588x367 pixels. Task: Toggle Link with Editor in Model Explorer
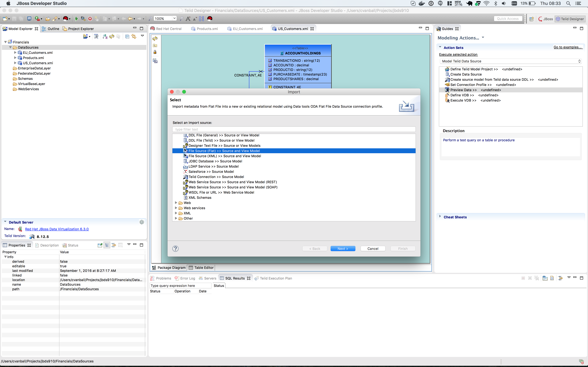tap(134, 36)
